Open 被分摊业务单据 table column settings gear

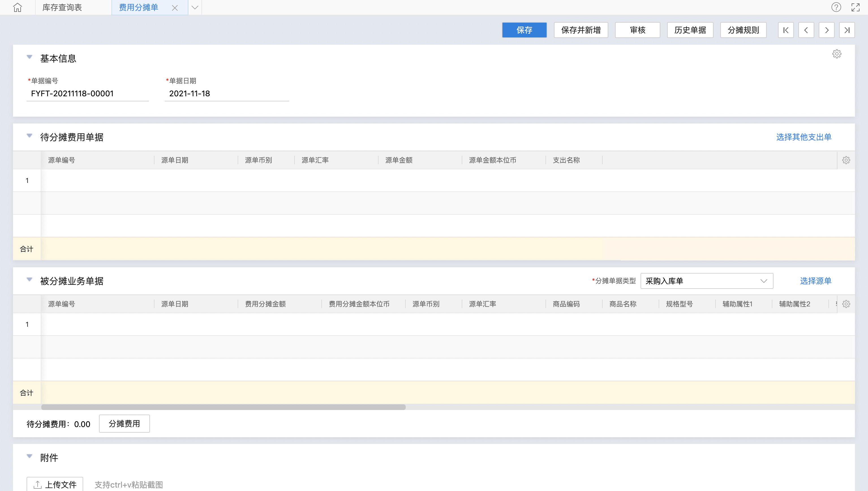[846, 304]
